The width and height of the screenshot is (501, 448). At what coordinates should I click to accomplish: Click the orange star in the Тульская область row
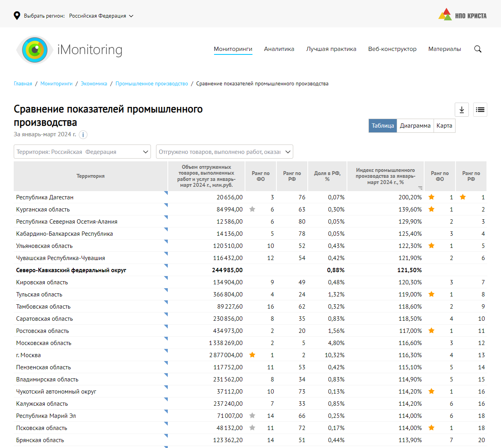[432, 294]
